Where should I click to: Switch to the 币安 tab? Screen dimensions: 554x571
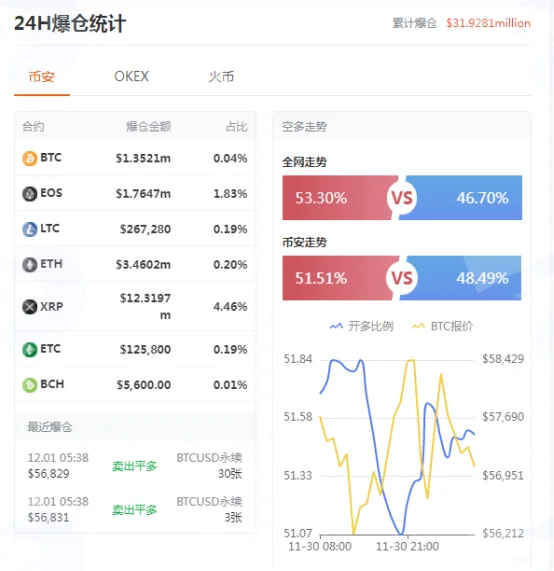point(42,76)
